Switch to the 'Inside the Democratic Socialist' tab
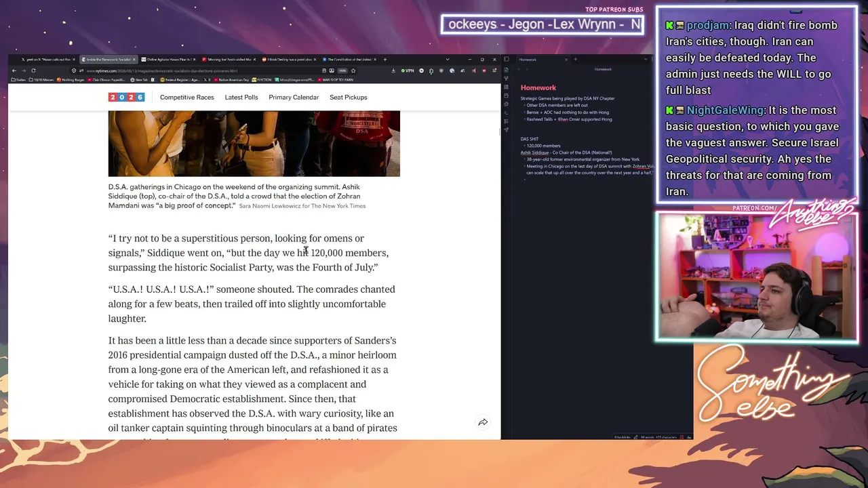The height and width of the screenshot is (488, 868). (108, 60)
